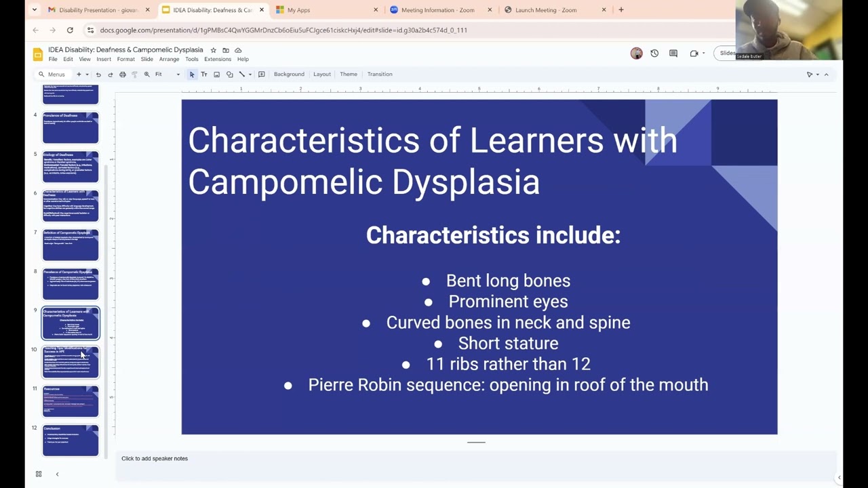The image size is (868, 488).
Task: Open the Tools menu
Action: 192,59
